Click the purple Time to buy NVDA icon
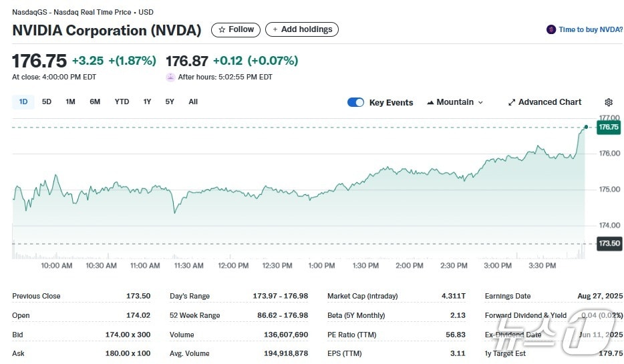 [x=551, y=30]
